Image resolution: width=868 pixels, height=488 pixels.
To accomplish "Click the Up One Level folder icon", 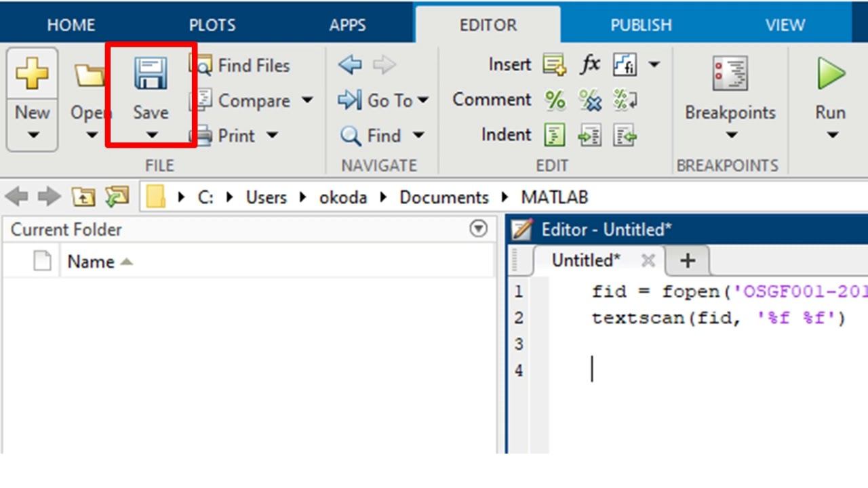I will (x=83, y=197).
